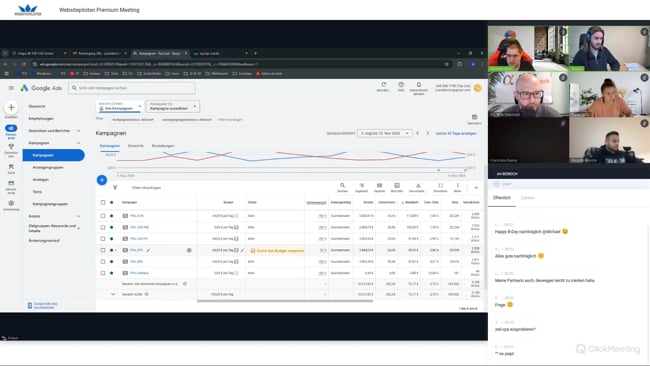650x366 pixels.
Task: Tick the third campaign row checkbox
Action: [103, 239]
